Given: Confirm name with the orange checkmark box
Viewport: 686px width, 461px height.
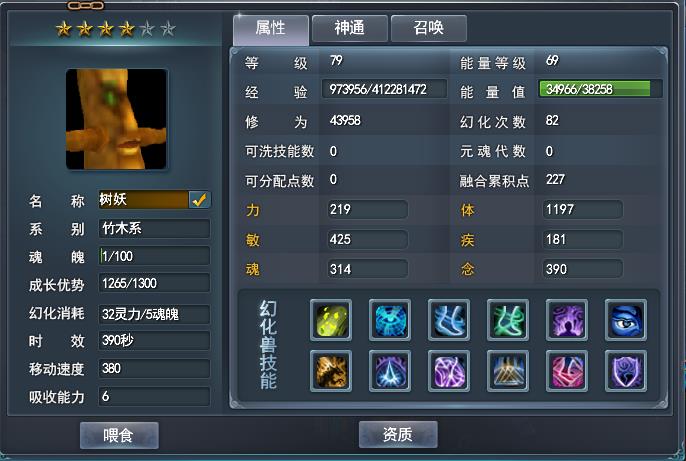Looking at the screenshot, I should [200, 200].
